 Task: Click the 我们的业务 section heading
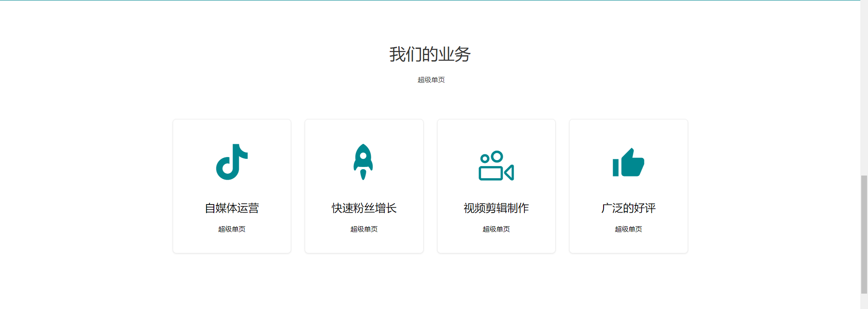point(430,54)
